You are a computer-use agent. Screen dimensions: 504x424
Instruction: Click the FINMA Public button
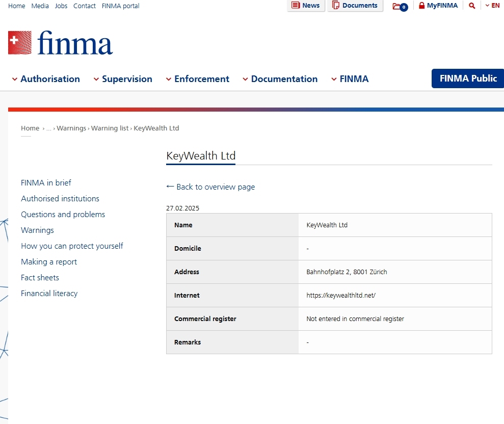click(x=467, y=78)
